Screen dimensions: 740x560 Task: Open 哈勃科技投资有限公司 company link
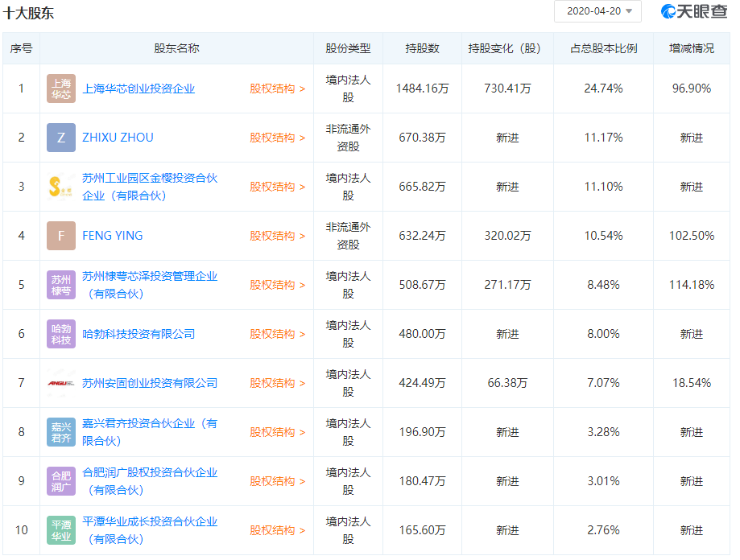coord(138,334)
